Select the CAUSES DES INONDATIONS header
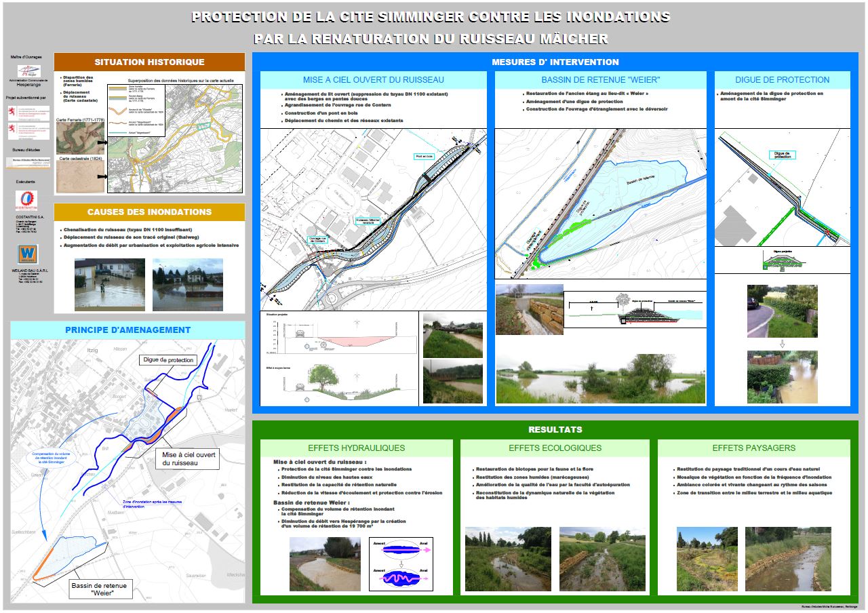The height and width of the screenshot is (613, 868). pos(149,212)
